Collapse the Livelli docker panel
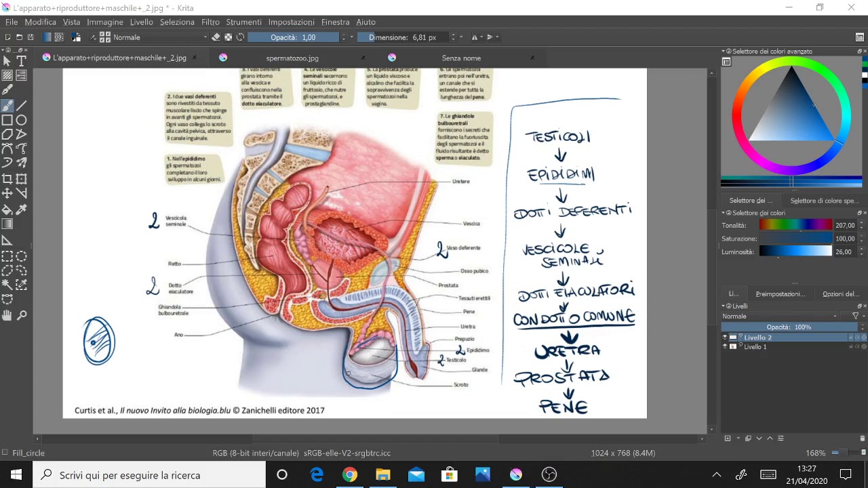Screen dimensions: 868x488 (x=724, y=306)
